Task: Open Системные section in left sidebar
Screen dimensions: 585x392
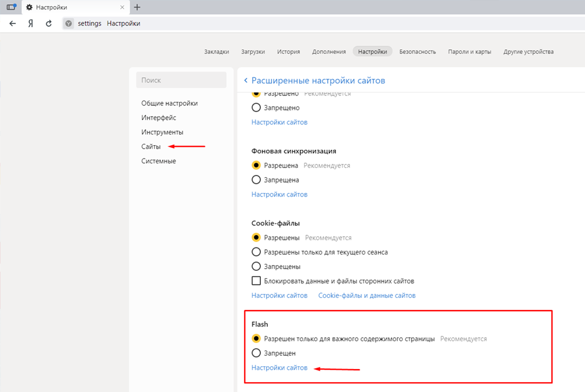Action: [x=159, y=161]
